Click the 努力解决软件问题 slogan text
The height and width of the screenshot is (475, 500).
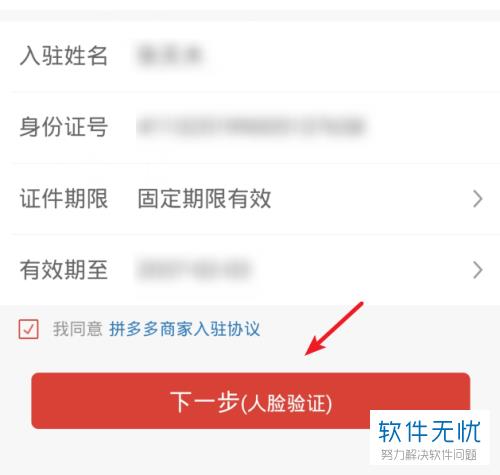[429, 455]
